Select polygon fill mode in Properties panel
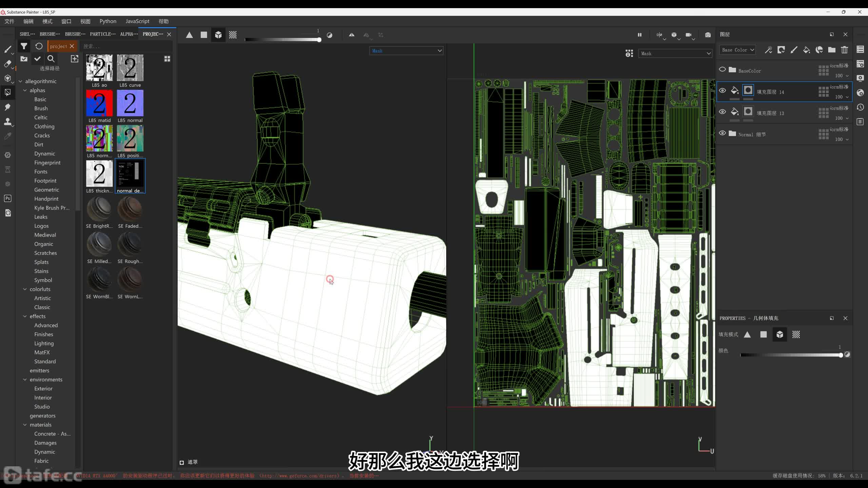This screenshot has width=868, height=488. click(x=764, y=334)
